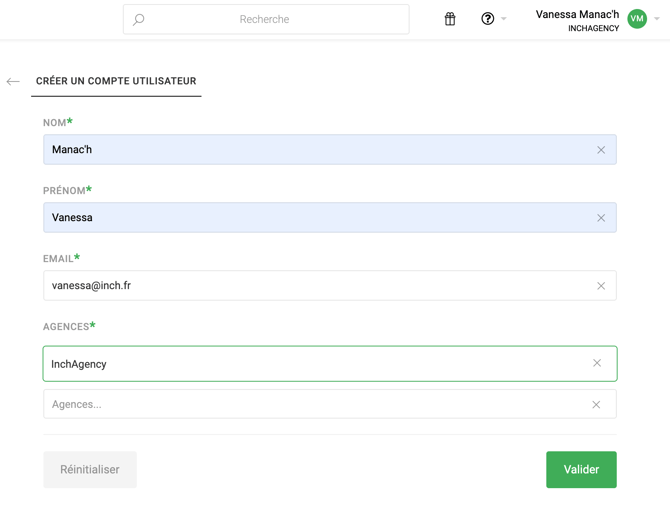Select the Créer un compte utilisateur tab
670x507 pixels.
[x=116, y=81]
